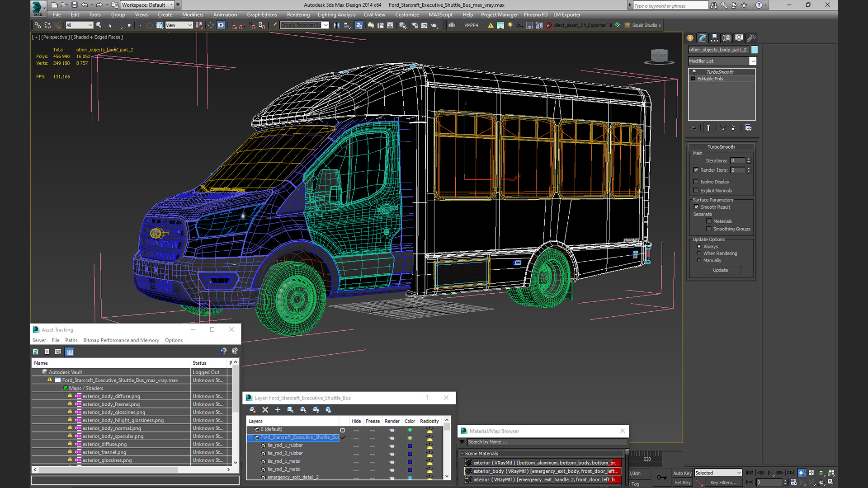Viewport: 868px width, 488px height.
Task: Click the Help question mark icon in title bar
Action: point(759,5)
